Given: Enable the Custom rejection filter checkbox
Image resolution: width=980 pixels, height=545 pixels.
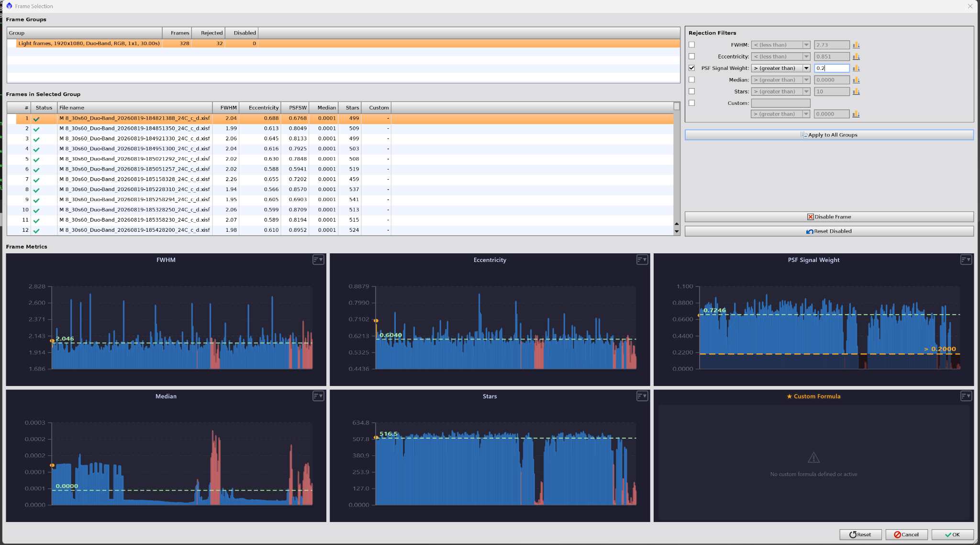Looking at the screenshot, I should click(x=691, y=102).
